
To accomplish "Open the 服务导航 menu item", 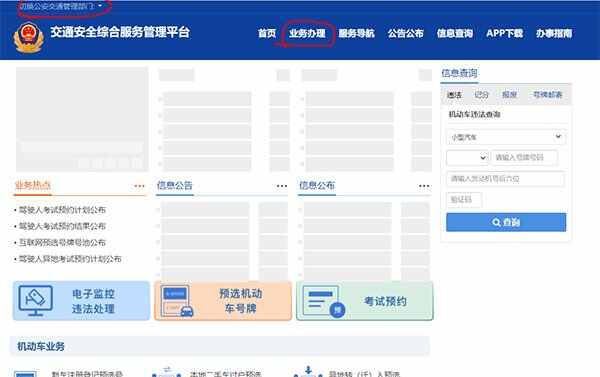I will pos(356,33).
